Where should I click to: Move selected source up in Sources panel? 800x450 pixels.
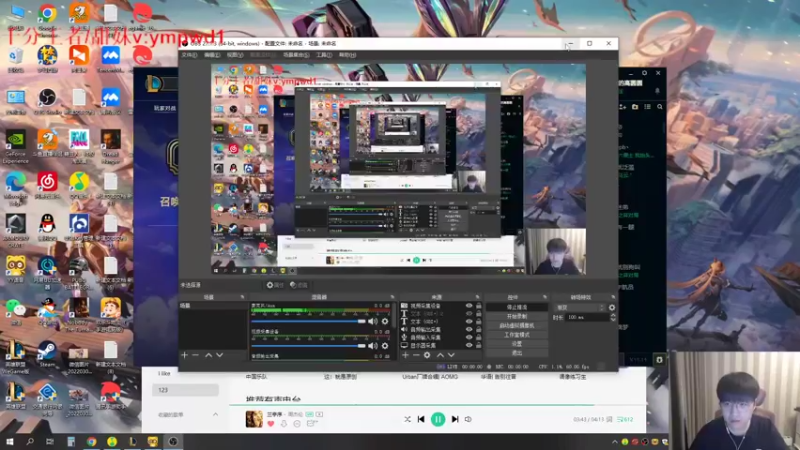[x=440, y=355]
